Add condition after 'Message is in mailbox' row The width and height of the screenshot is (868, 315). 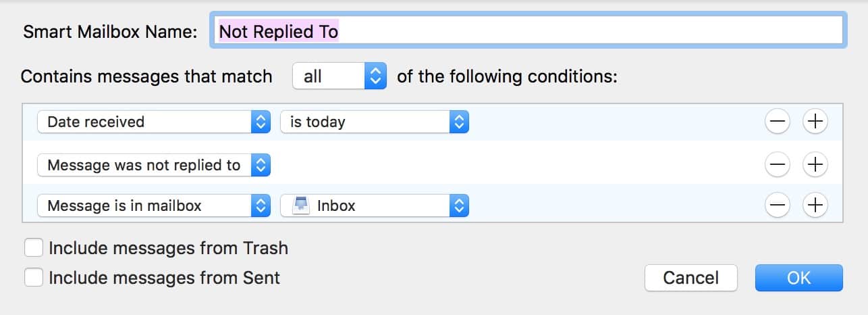click(x=815, y=205)
